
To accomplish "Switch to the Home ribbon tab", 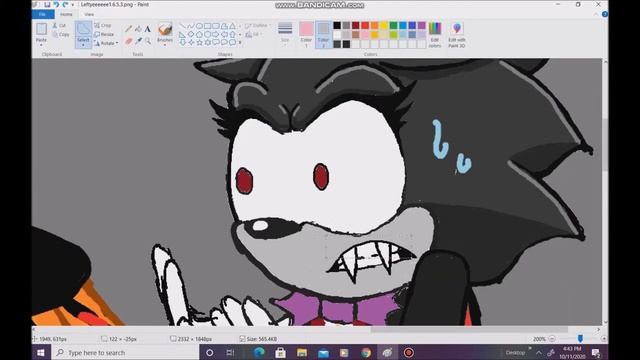I will (x=66, y=14).
